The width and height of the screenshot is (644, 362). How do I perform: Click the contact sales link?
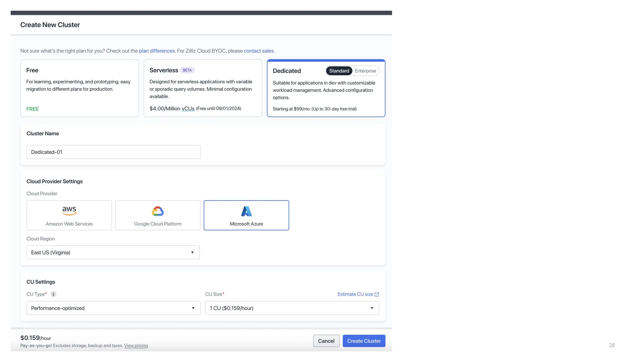point(258,51)
